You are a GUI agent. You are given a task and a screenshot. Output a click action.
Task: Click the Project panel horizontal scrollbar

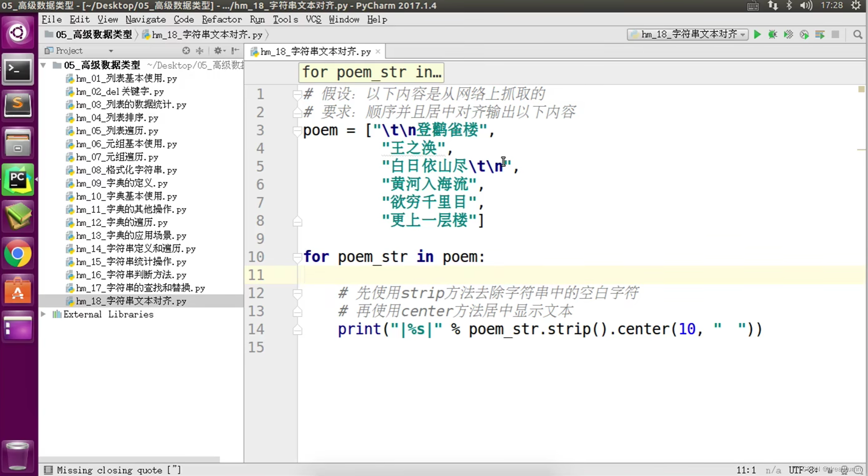(x=129, y=460)
